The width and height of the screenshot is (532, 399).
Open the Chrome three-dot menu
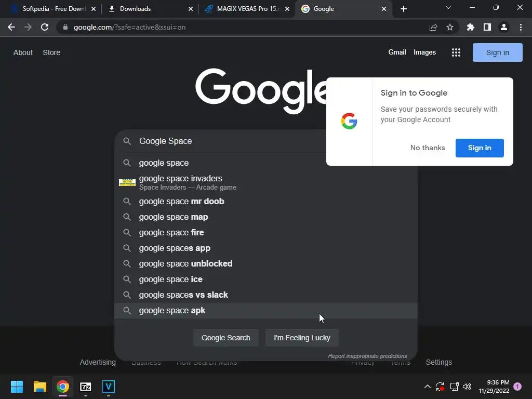(x=521, y=27)
